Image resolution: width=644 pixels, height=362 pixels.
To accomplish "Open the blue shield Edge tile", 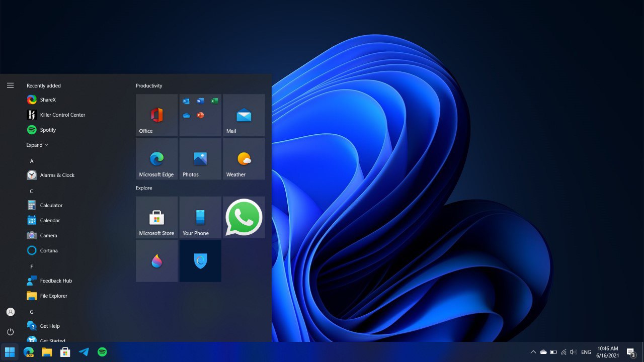I will click(x=200, y=260).
